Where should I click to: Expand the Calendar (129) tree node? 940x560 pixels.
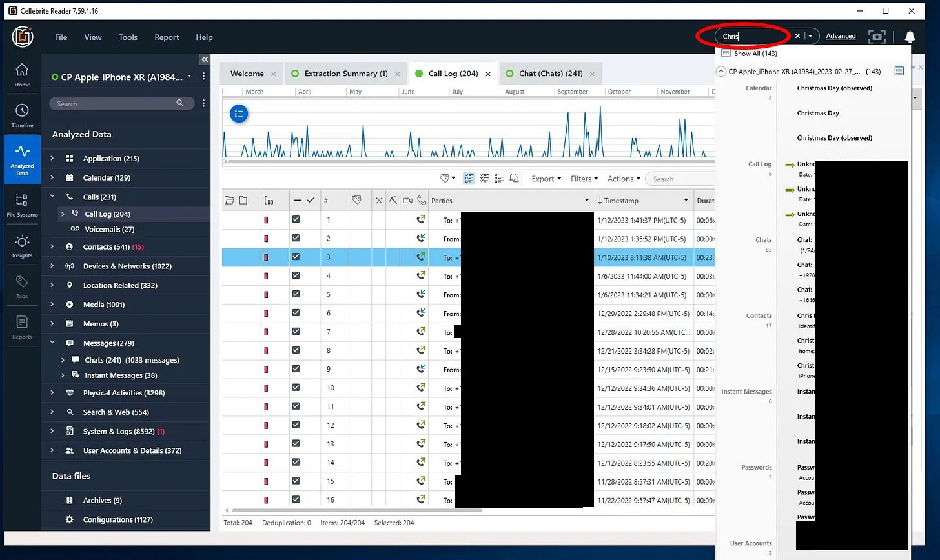coord(52,177)
